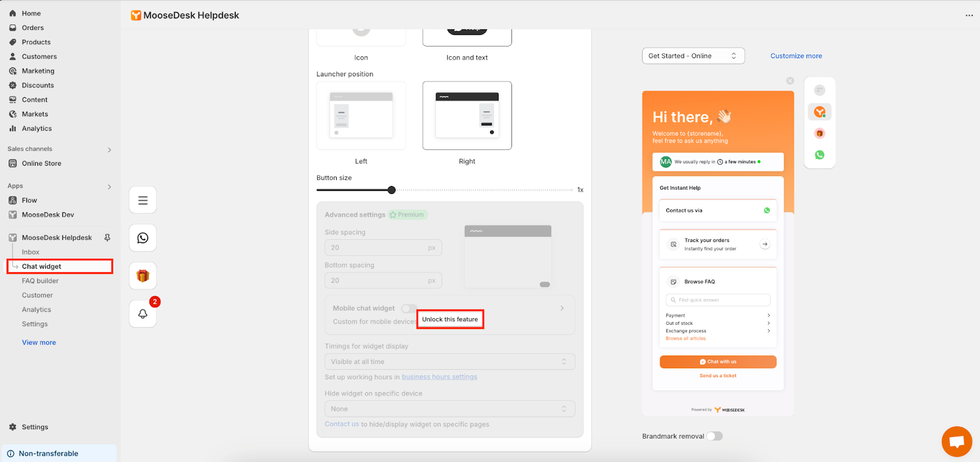
Task: Toggle the Brandmark removal switch
Action: coord(715,436)
